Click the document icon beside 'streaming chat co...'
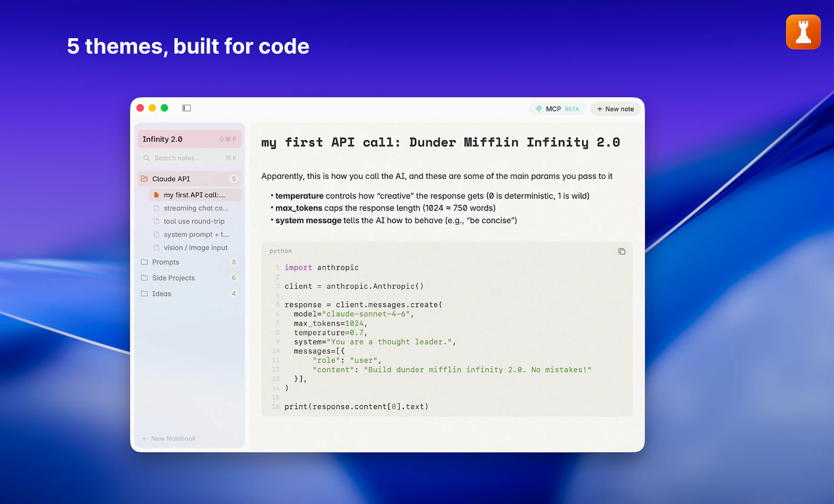Image resolution: width=834 pixels, height=504 pixels. click(156, 208)
